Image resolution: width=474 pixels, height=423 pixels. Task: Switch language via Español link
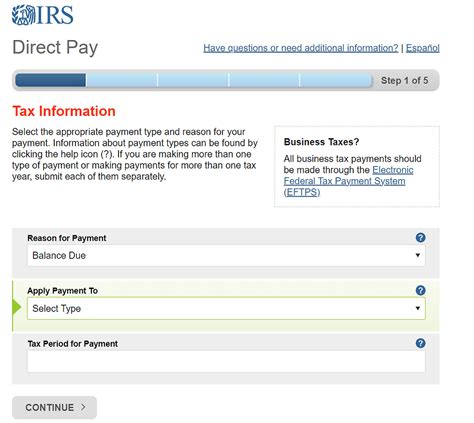(423, 48)
